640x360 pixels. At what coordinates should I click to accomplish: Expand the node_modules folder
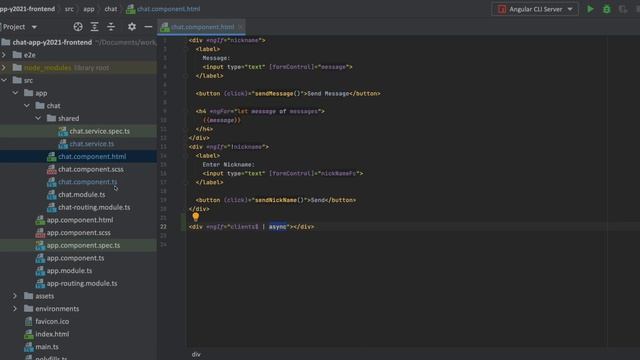[4, 67]
